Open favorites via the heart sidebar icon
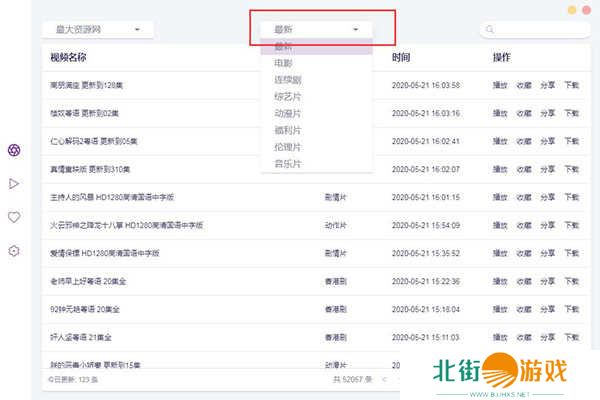Image resolution: width=600 pixels, height=400 pixels. [x=14, y=217]
